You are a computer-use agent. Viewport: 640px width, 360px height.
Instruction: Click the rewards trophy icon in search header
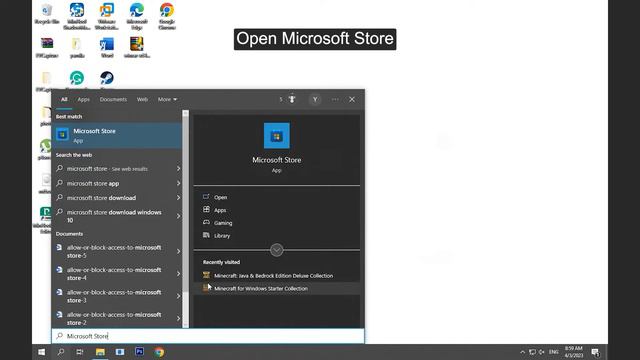coord(292,99)
